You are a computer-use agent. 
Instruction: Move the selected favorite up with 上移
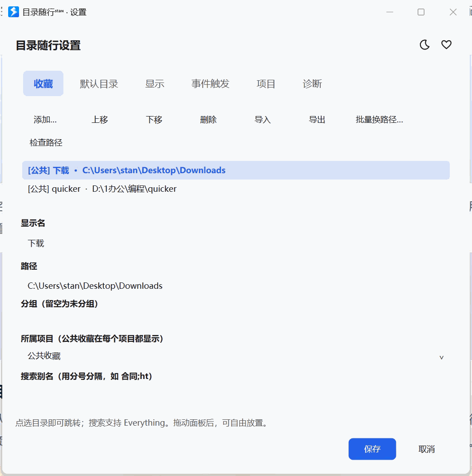[100, 120]
